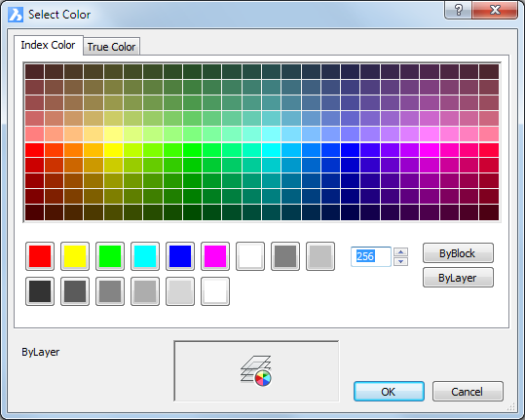
Task: Select the blue standard color swatch
Action: click(x=180, y=256)
